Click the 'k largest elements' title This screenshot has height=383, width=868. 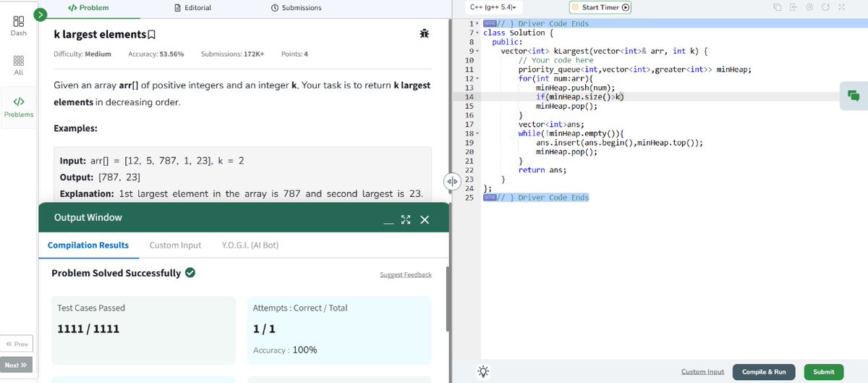[99, 34]
